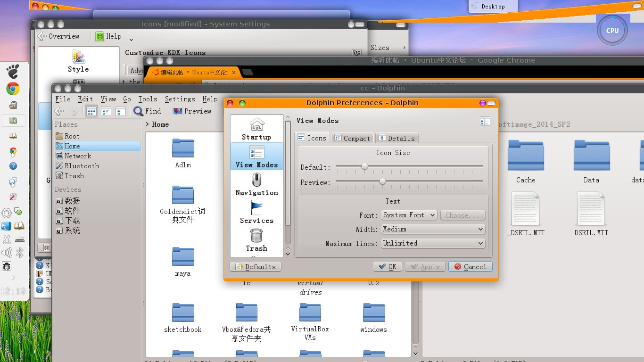Open the windows folder
Viewport: 644px width, 362px height.
(x=374, y=318)
